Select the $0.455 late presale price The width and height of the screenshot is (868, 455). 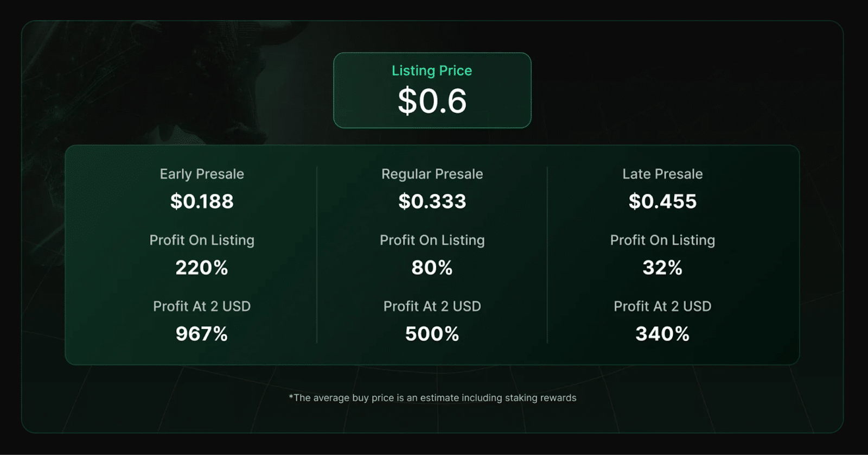[x=662, y=201]
